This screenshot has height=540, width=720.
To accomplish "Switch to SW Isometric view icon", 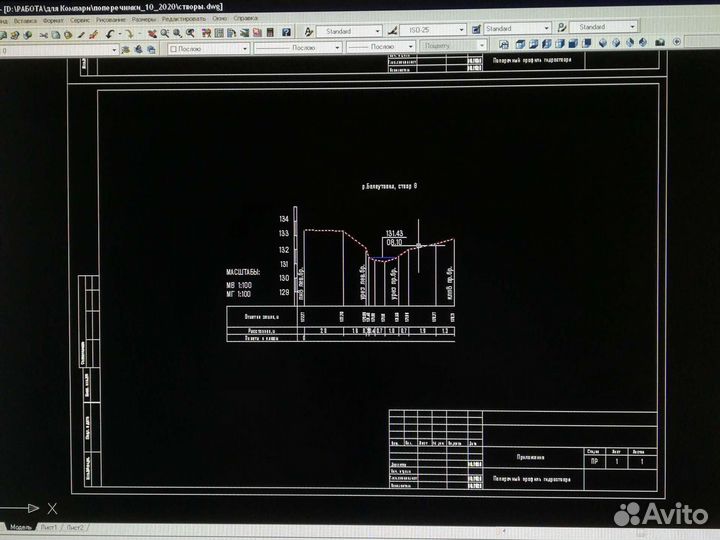I will 603,43.
